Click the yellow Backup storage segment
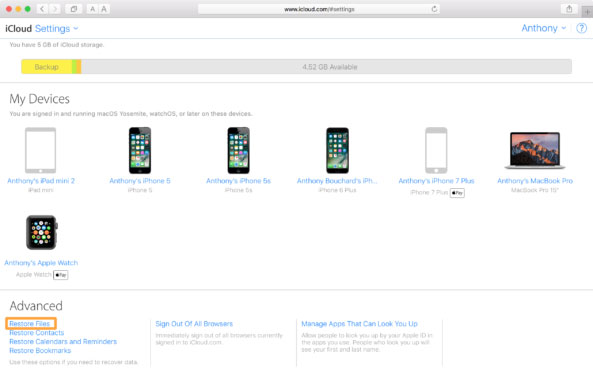The height and width of the screenshot is (374, 593). [x=47, y=67]
